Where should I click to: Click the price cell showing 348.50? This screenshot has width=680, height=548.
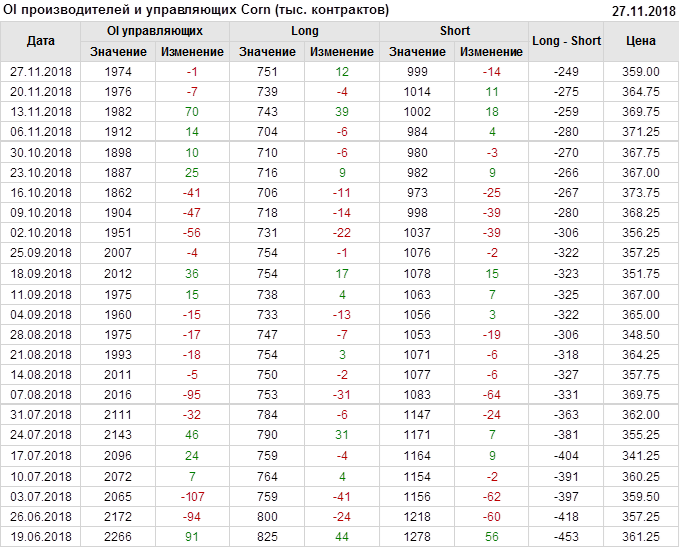click(x=641, y=334)
